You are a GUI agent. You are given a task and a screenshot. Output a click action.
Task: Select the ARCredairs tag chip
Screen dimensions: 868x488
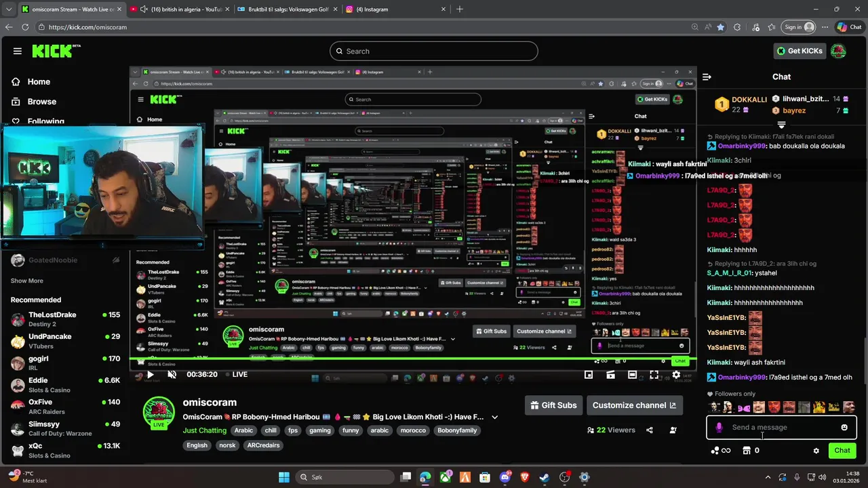[x=263, y=445]
